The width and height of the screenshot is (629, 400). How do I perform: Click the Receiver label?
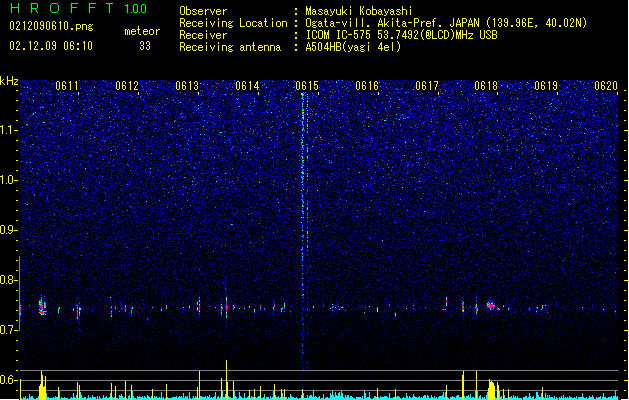(203, 35)
